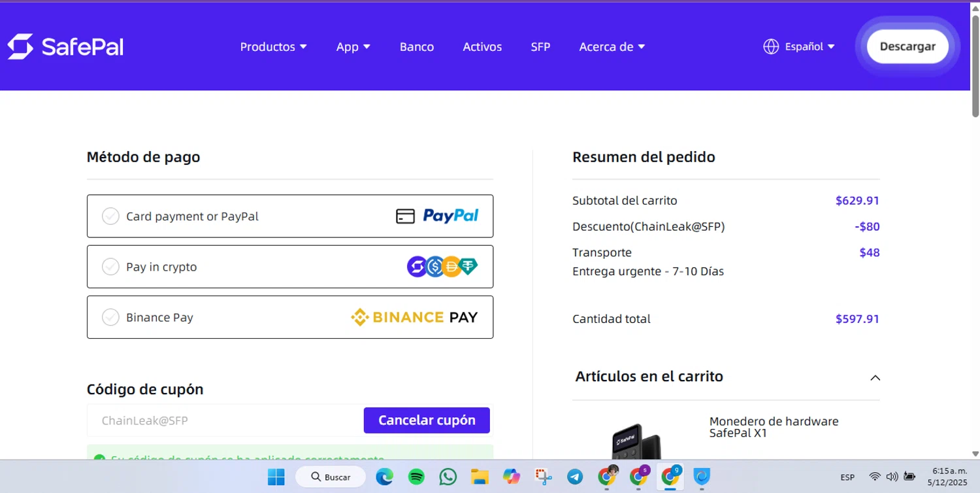
Task: Click the crypto coin icons
Action: (x=442, y=267)
